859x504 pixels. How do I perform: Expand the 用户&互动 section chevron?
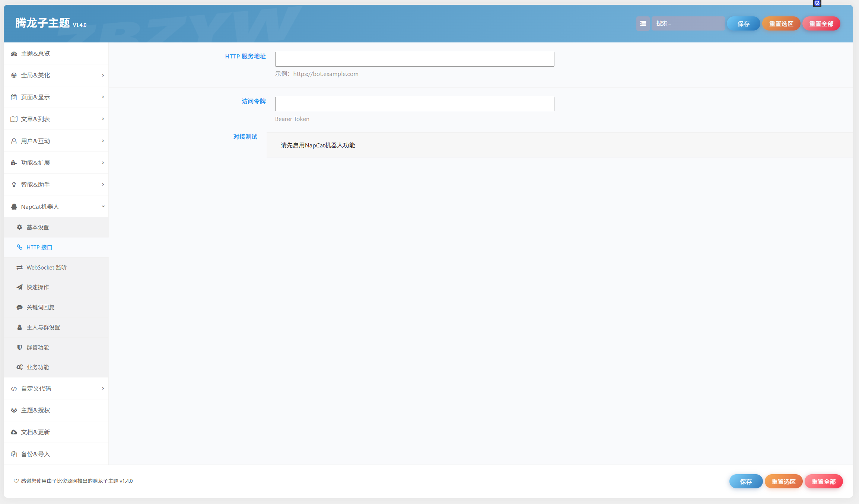[x=103, y=141]
